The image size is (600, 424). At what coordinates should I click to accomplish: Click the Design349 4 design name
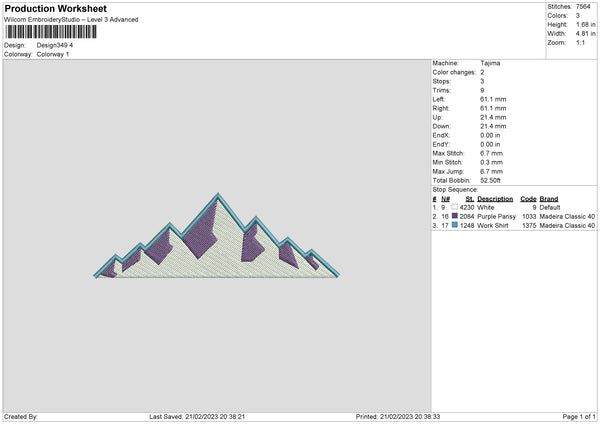pos(55,45)
